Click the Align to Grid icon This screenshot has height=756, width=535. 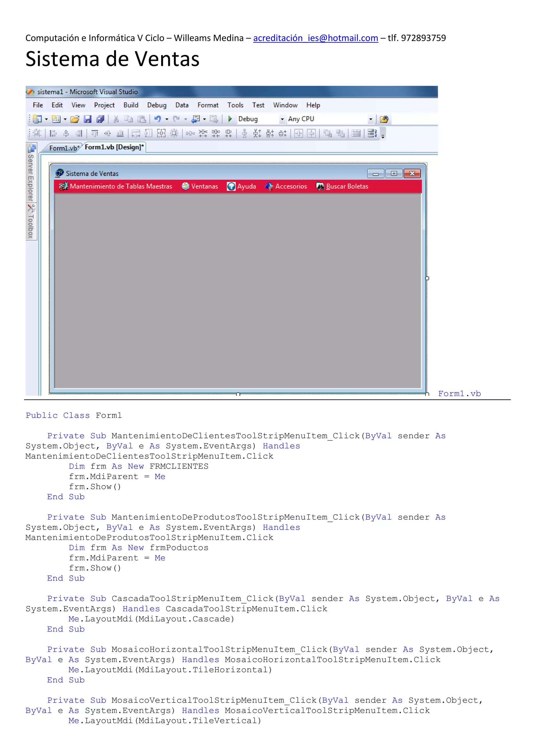[37, 133]
